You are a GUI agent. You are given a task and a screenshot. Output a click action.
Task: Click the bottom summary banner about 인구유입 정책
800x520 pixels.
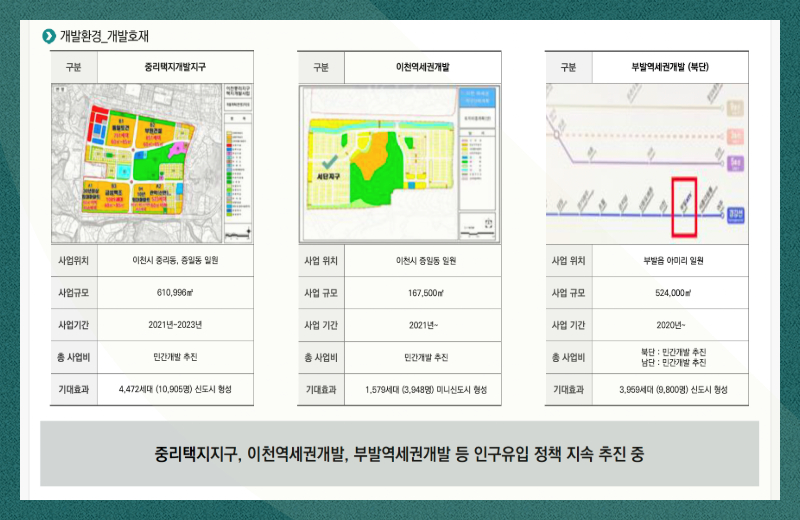tap(399, 454)
